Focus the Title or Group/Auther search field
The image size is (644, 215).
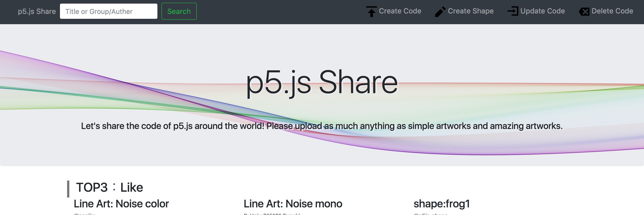[x=108, y=11]
